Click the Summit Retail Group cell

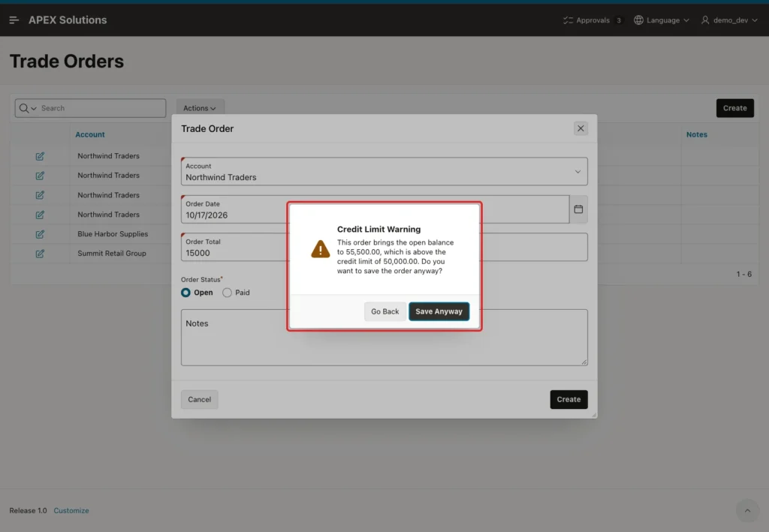[112, 254]
